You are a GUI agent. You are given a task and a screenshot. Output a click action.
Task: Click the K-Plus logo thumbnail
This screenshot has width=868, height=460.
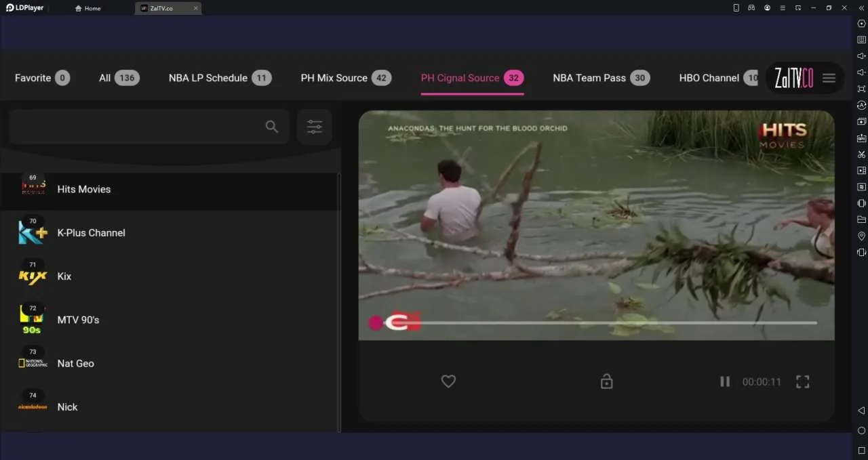pos(33,232)
